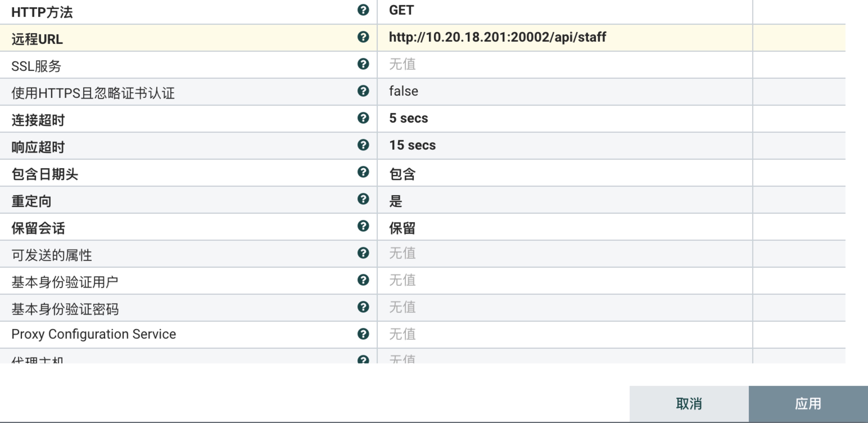
Task: Edit the GET value of HTTP方法
Action: 565,11
